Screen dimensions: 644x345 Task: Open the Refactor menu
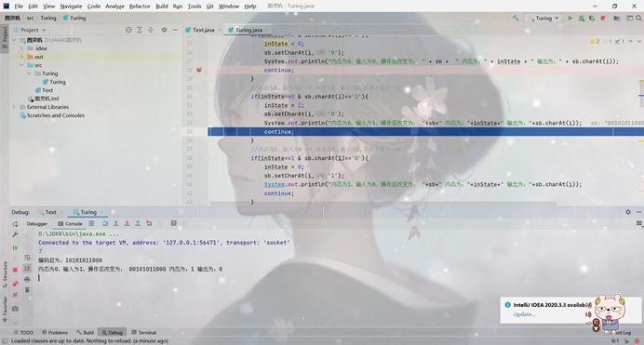140,7
